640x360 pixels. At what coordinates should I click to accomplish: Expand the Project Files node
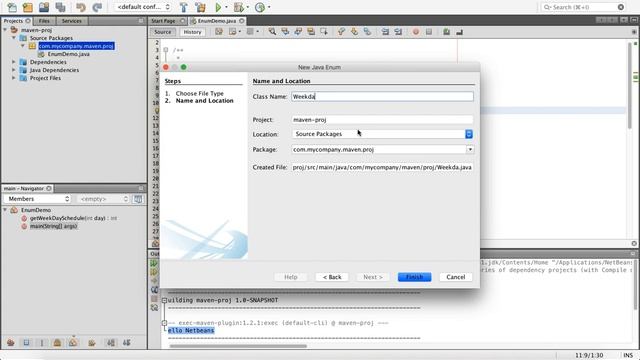pos(14,78)
